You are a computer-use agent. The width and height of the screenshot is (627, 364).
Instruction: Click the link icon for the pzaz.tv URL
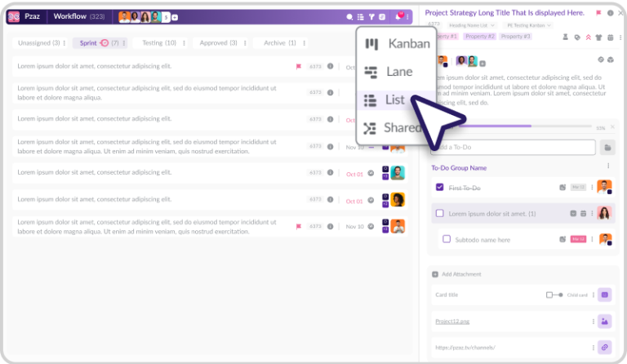pos(605,347)
